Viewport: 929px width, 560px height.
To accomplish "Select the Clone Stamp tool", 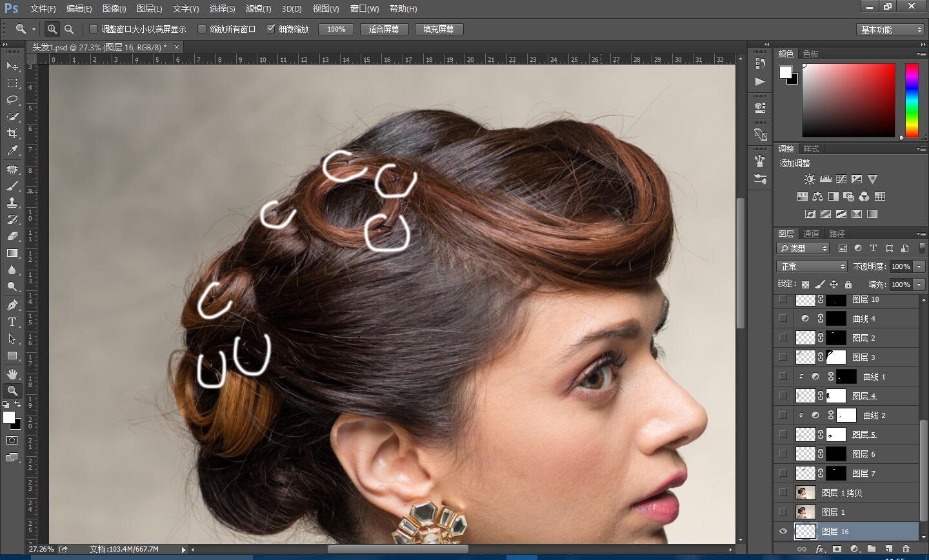I will [x=12, y=203].
